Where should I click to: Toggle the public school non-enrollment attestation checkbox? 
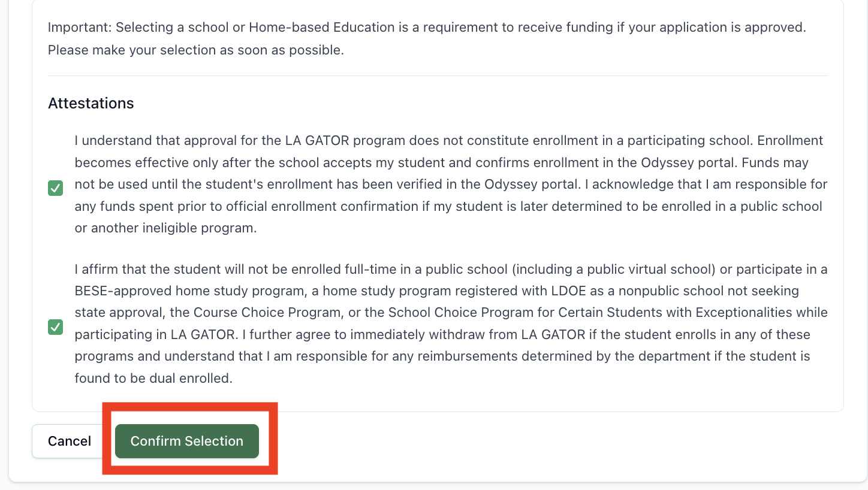coord(55,327)
